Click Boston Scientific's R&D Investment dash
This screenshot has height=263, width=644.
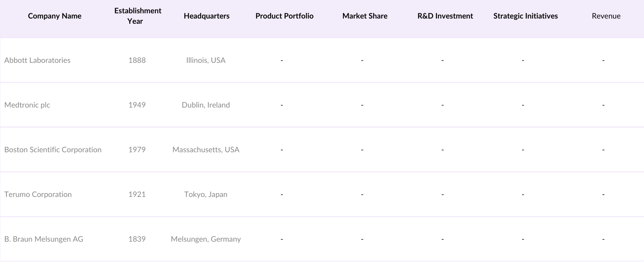(x=442, y=150)
